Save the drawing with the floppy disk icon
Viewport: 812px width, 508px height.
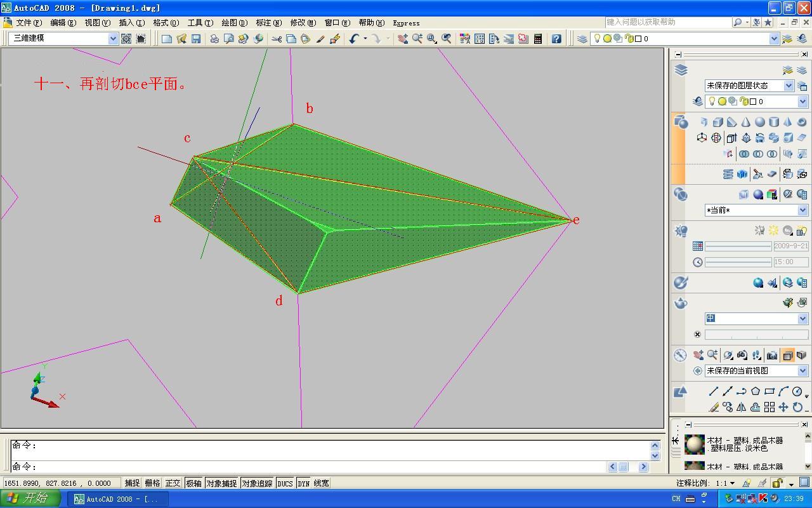coord(196,39)
